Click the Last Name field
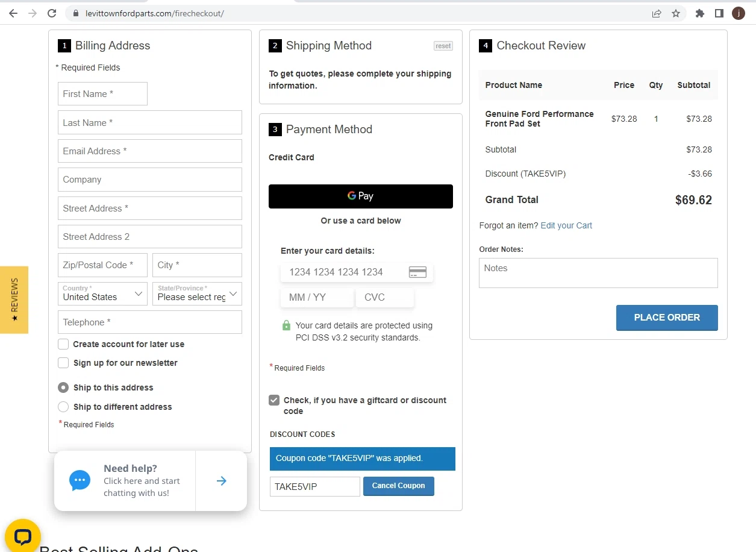The height and width of the screenshot is (552, 756). pyautogui.click(x=150, y=122)
